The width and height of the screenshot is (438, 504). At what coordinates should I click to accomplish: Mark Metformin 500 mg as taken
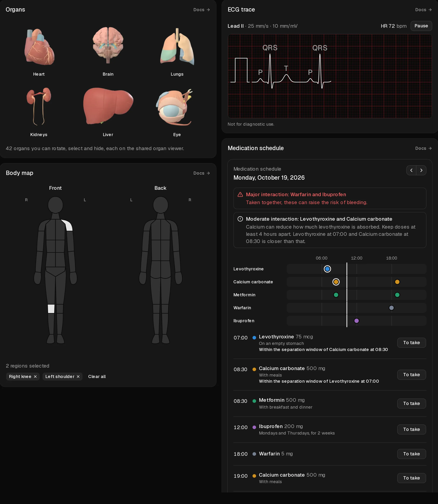[412, 403]
